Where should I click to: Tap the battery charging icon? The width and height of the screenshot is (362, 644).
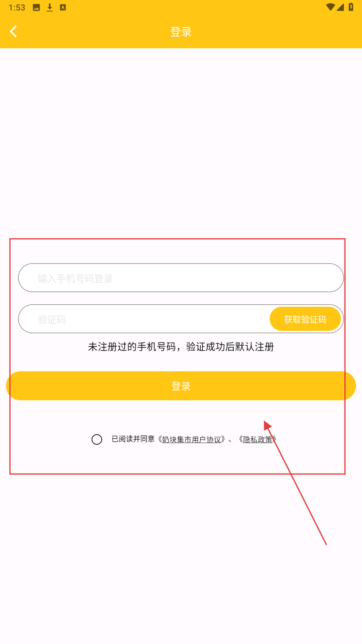point(351,7)
